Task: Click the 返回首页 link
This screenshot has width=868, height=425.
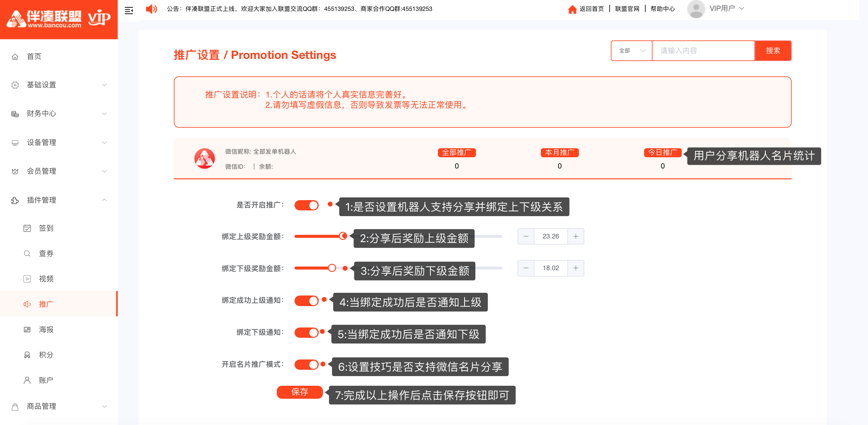Action: coord(591,9)
